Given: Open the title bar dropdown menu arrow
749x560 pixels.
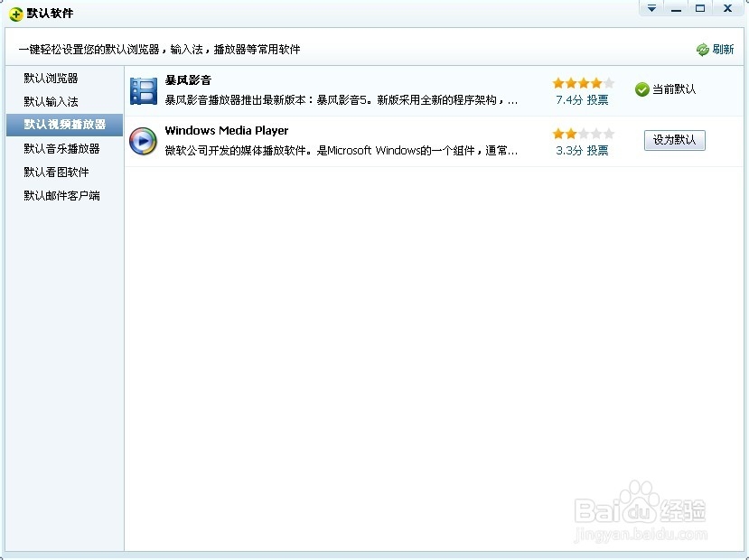Looking at the screenshot, I should pyautogui.click(x=651, y=9).
